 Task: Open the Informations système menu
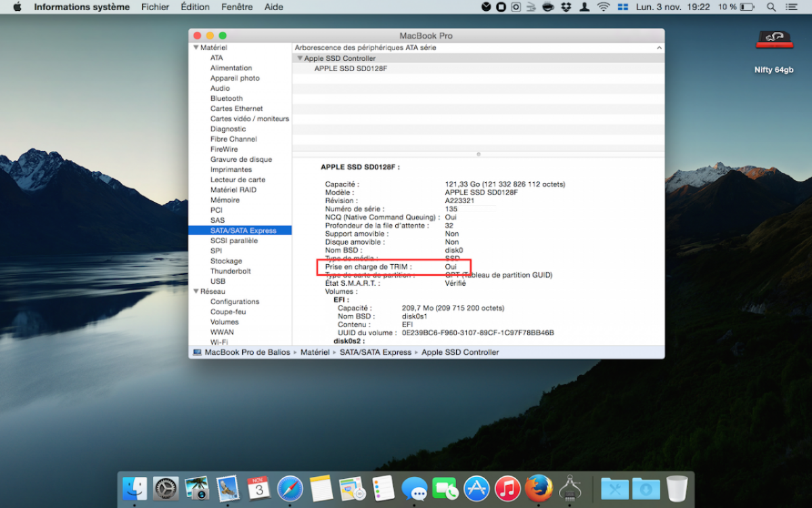(82, 7)
